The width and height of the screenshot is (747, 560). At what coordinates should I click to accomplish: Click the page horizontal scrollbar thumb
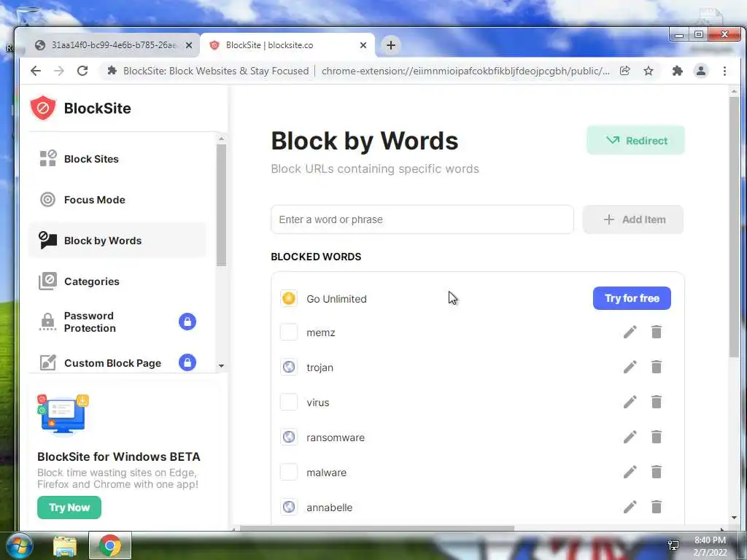[376, 528]
